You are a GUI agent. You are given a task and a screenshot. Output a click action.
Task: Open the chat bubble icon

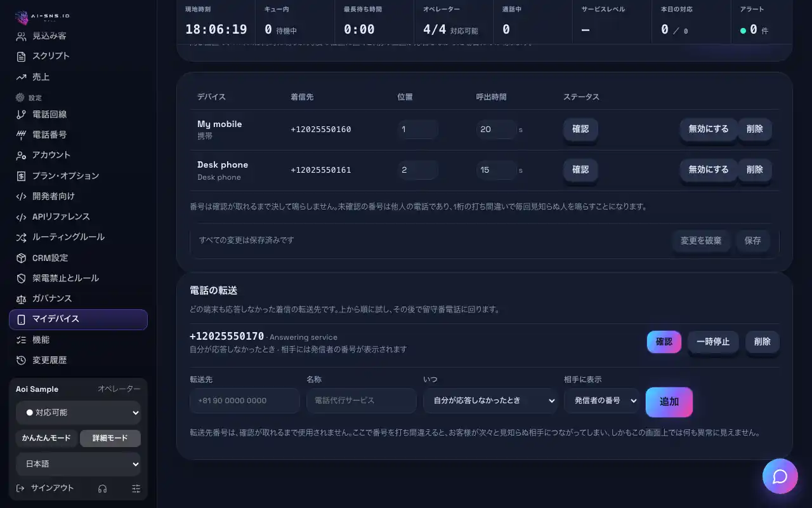tap(780, 476)
